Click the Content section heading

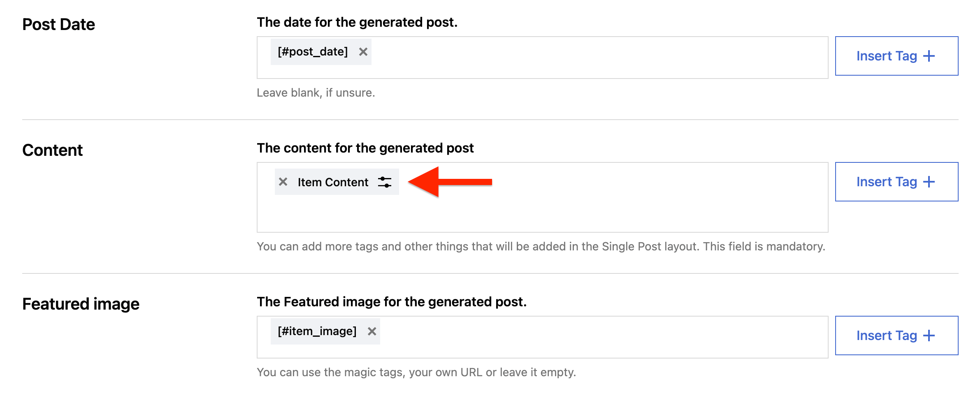click(x=52, y=150)
